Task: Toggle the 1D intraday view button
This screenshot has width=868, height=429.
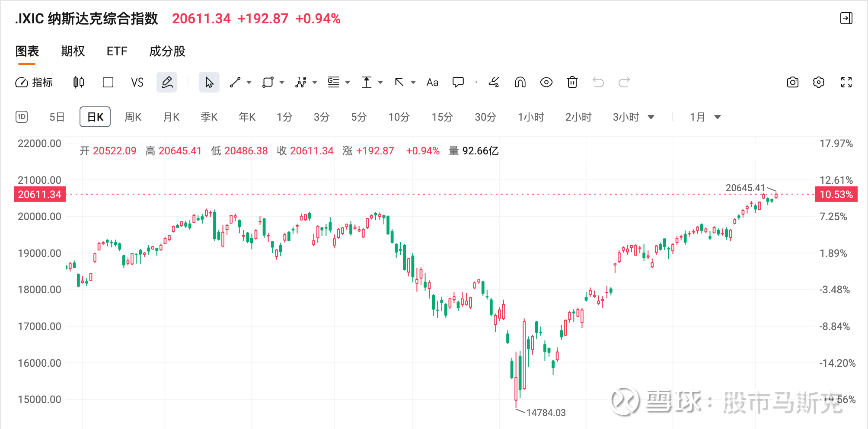Action: click(x=22, y=117)
